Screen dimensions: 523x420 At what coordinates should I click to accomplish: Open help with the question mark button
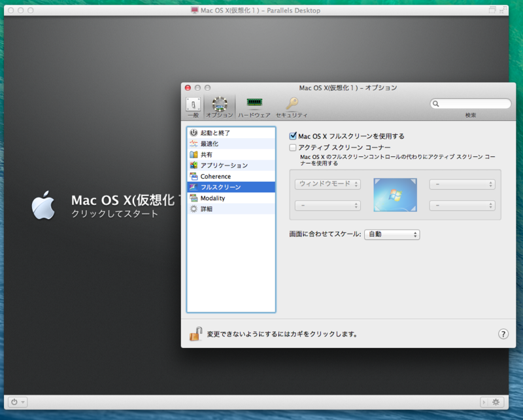tap(503, 334)
